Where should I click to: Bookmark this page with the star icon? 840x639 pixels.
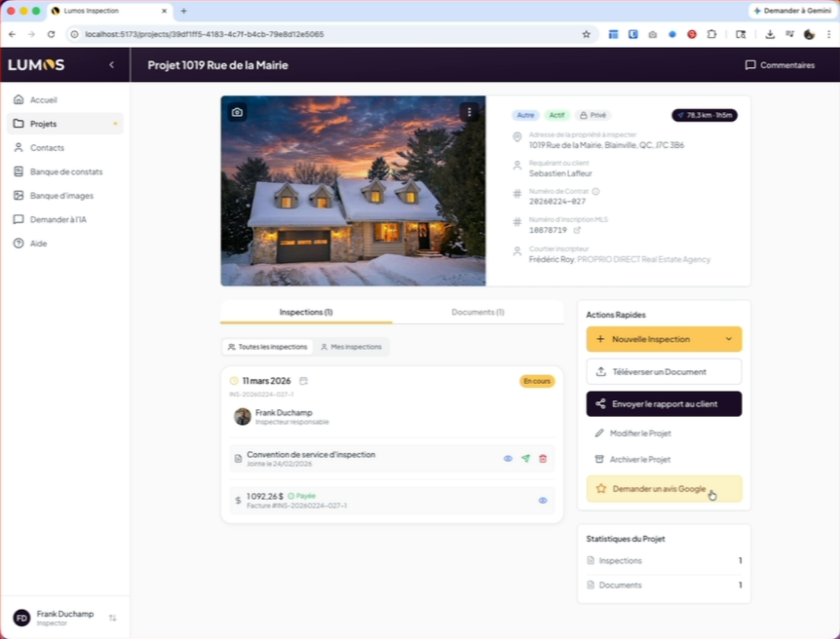point(586,34)
